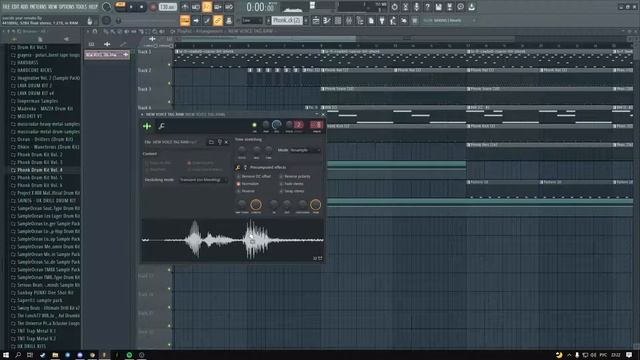Open the EDIT menu
This screenshot has height=360, width=640.
[x=16, y=7]
